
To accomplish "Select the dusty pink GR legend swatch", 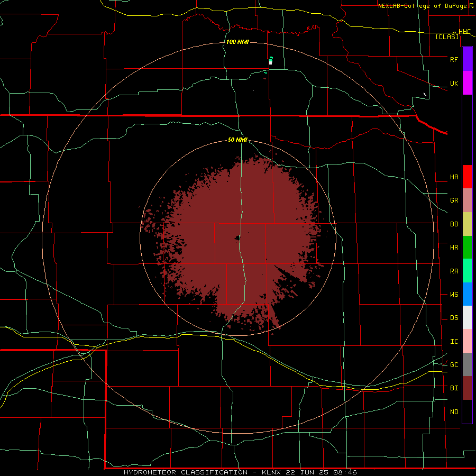I will coord(467,200).
